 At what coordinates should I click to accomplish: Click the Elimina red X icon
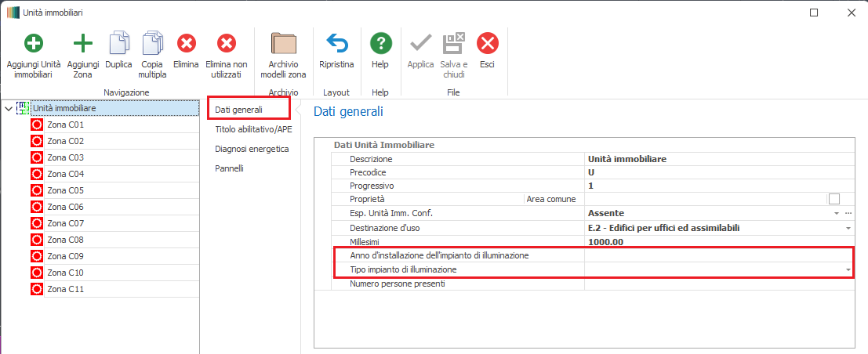(x=186, y=43)
